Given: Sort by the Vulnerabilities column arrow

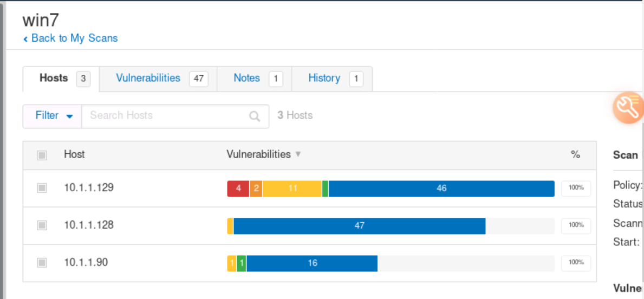Looking at the screenshot, I should click(298, 154).
